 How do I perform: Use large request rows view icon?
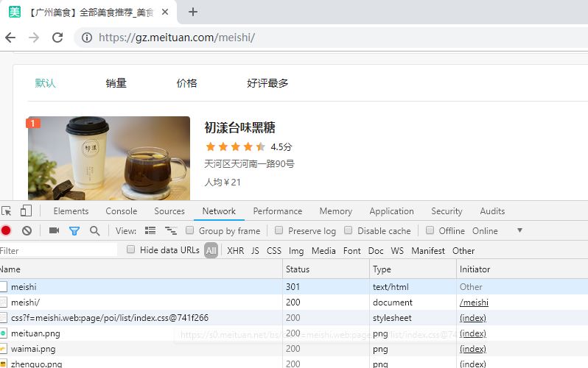(150, 230)
